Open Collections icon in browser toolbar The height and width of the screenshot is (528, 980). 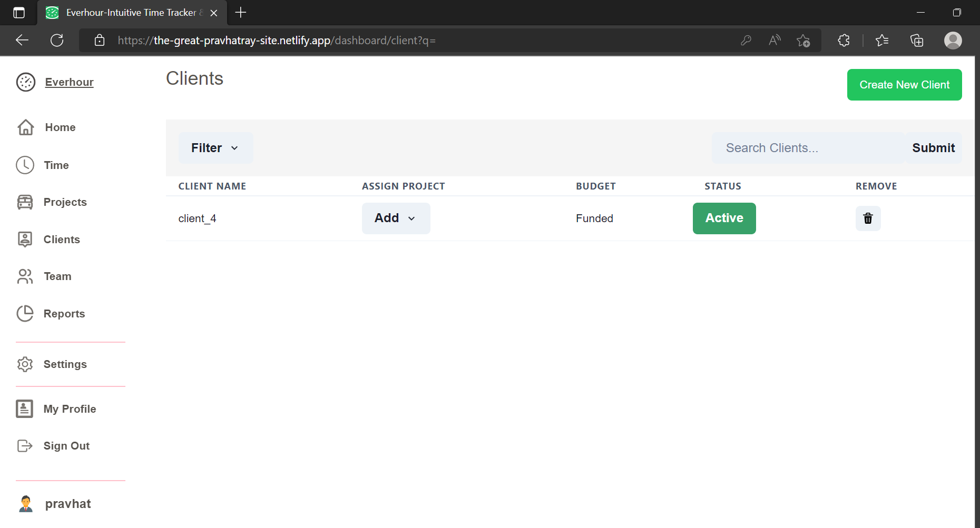coord(917,41)
